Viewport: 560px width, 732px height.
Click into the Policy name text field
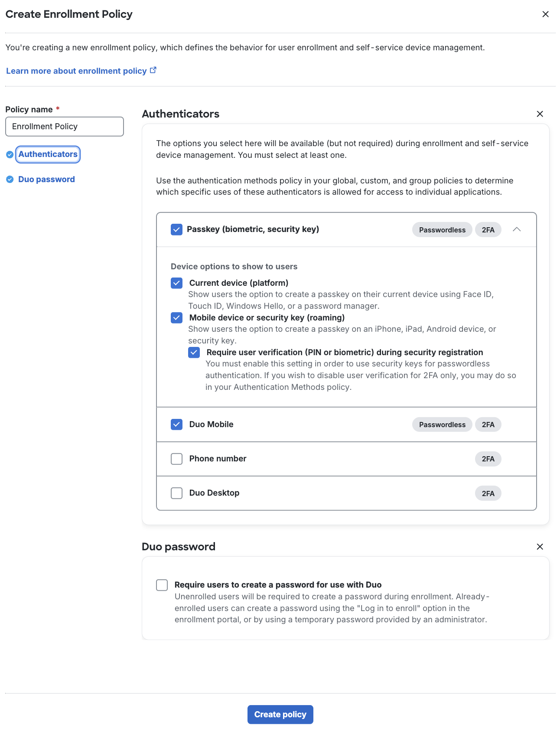tap(65, 127)
